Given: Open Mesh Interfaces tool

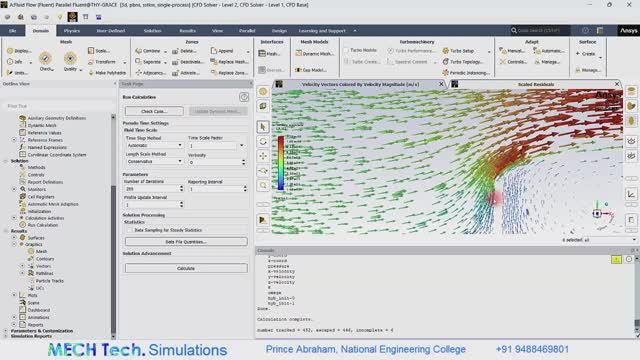Looking at the screenshot, I should (x=269, y=54).
